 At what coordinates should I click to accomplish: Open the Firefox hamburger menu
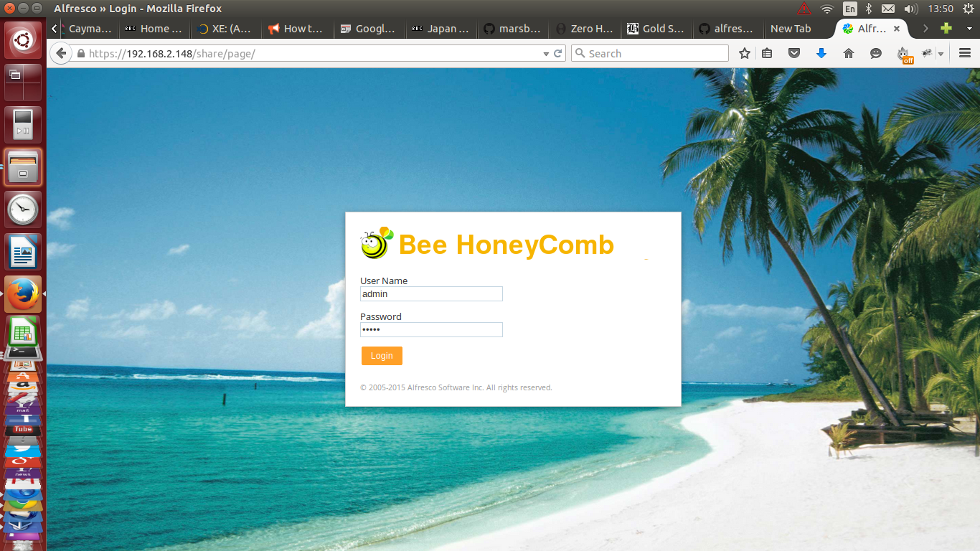(x=964, y=54)
